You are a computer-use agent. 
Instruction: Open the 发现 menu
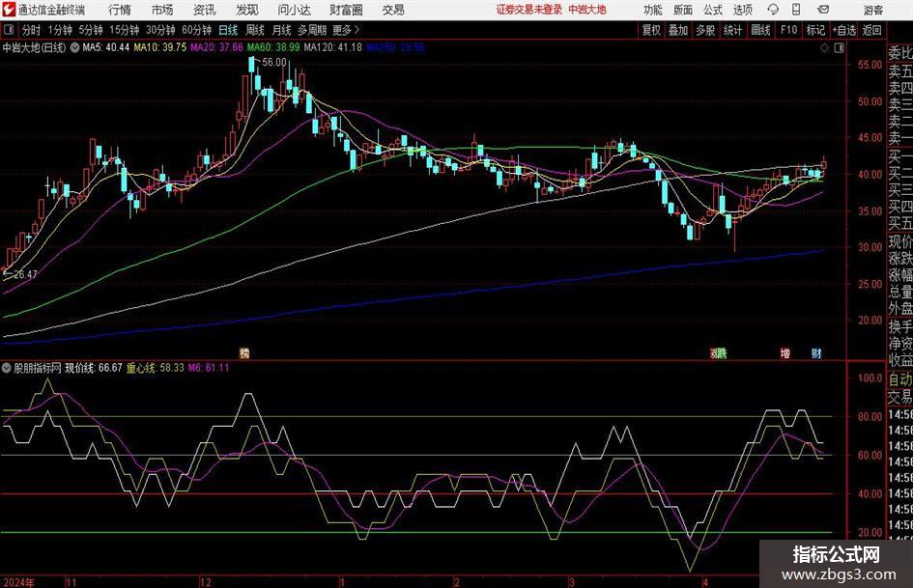247,10
